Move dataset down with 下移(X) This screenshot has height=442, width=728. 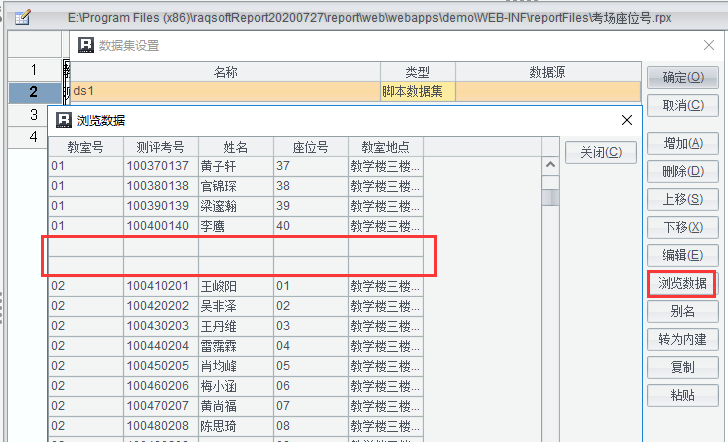(682, 227)
